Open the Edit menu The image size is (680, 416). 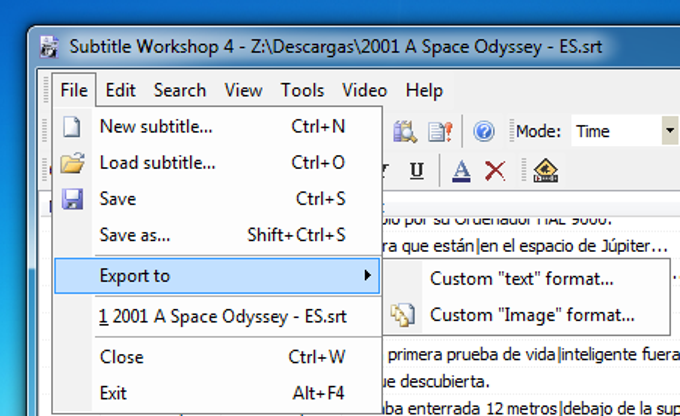click(x=121, y=90)
